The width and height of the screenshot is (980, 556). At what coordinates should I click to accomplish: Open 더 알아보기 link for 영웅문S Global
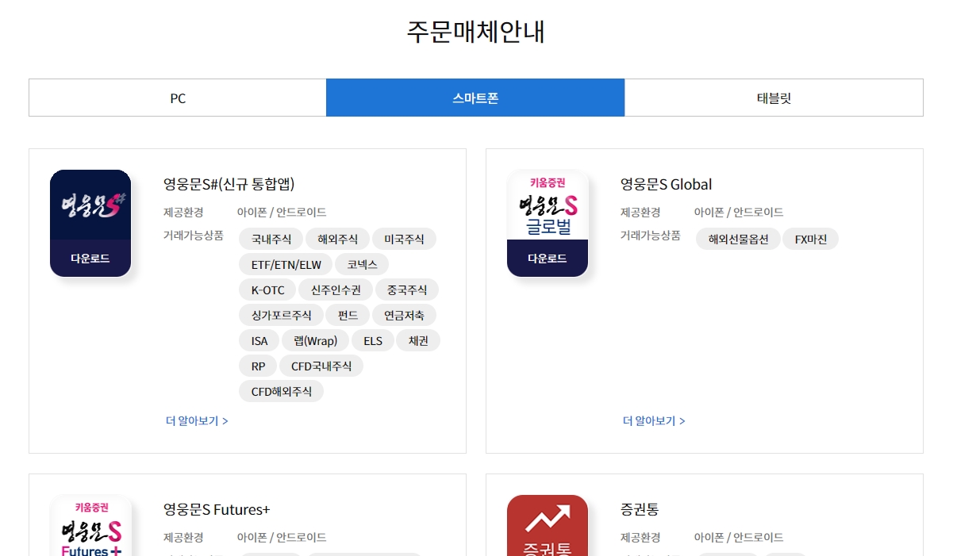(654, 420)
